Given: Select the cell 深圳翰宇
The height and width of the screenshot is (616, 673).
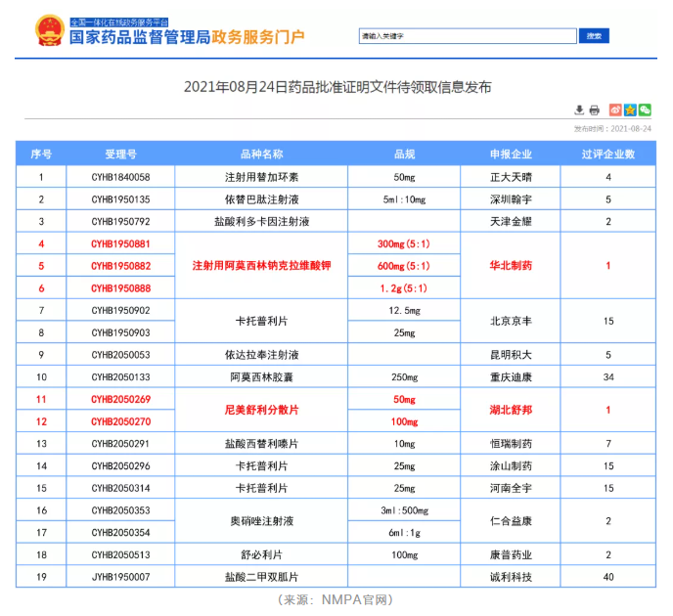Looking at the screenshot, I should click(x=511, y=199).
